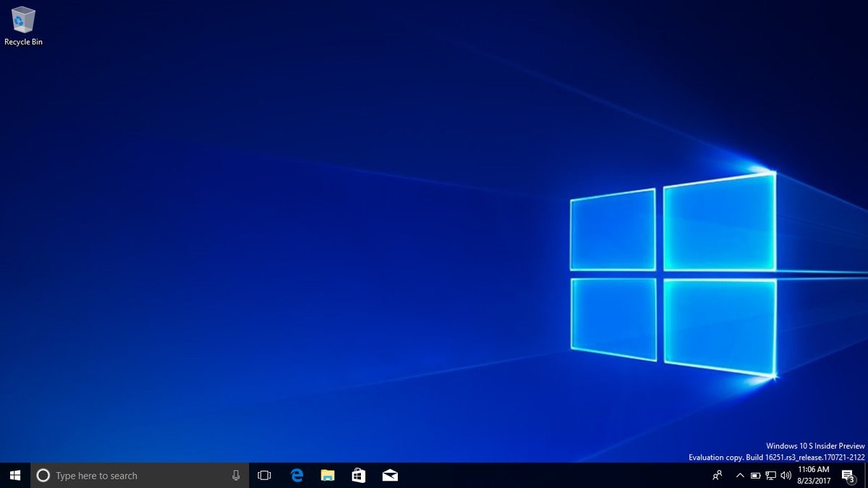
Task: Activate the Cortana microphone voice search
Action: tap(236, 475)
